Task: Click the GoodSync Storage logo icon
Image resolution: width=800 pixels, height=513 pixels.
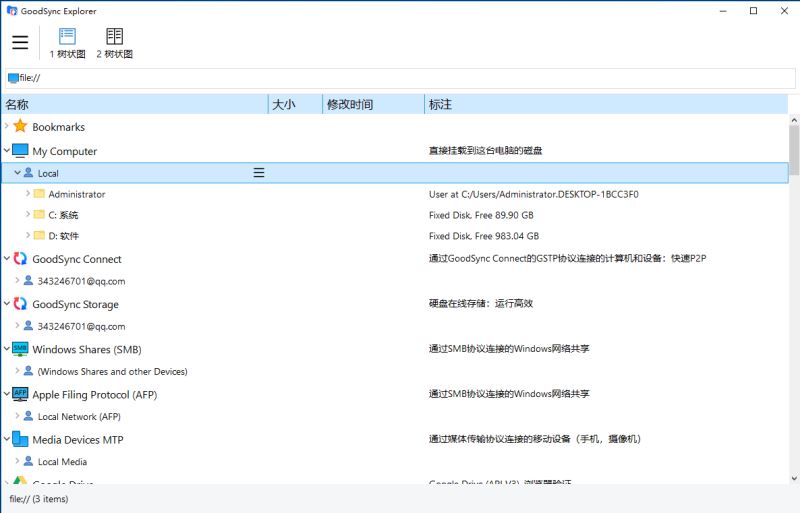Action: click(20, 303)
